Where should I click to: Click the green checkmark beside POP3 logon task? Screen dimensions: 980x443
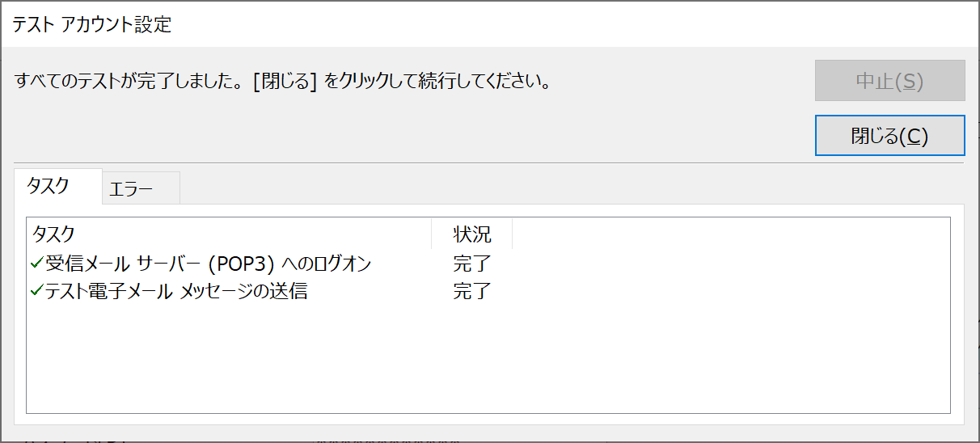36,263
